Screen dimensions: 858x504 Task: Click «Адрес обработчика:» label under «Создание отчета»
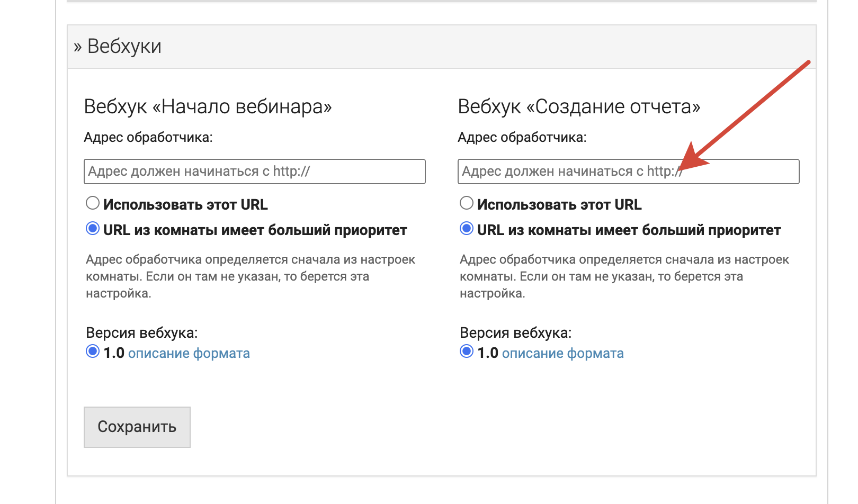coord(522,138)
